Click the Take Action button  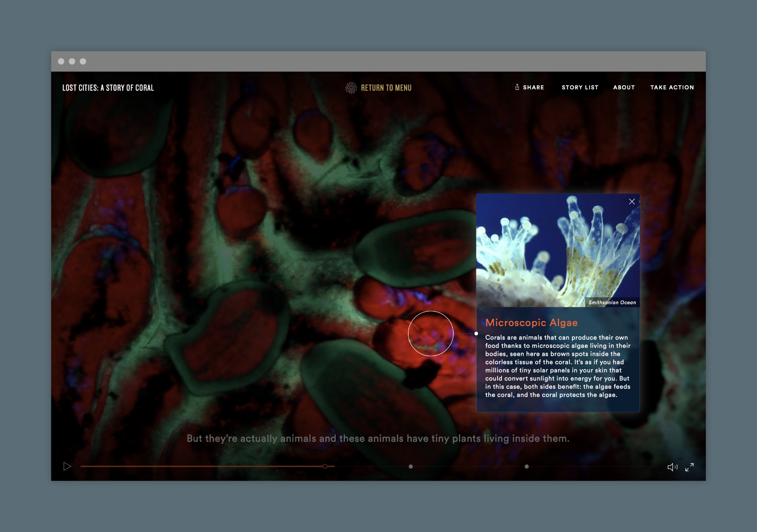tap(672, 87)
